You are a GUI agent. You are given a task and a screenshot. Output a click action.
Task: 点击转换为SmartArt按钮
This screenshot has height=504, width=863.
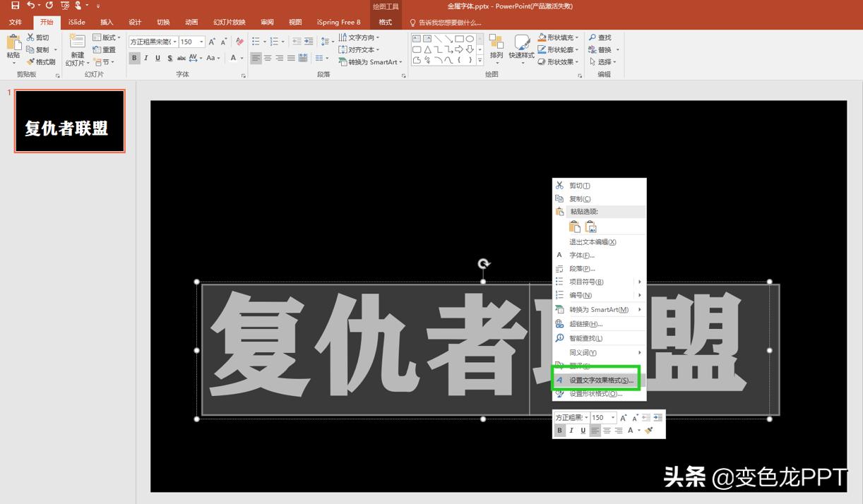coord(370,61)
